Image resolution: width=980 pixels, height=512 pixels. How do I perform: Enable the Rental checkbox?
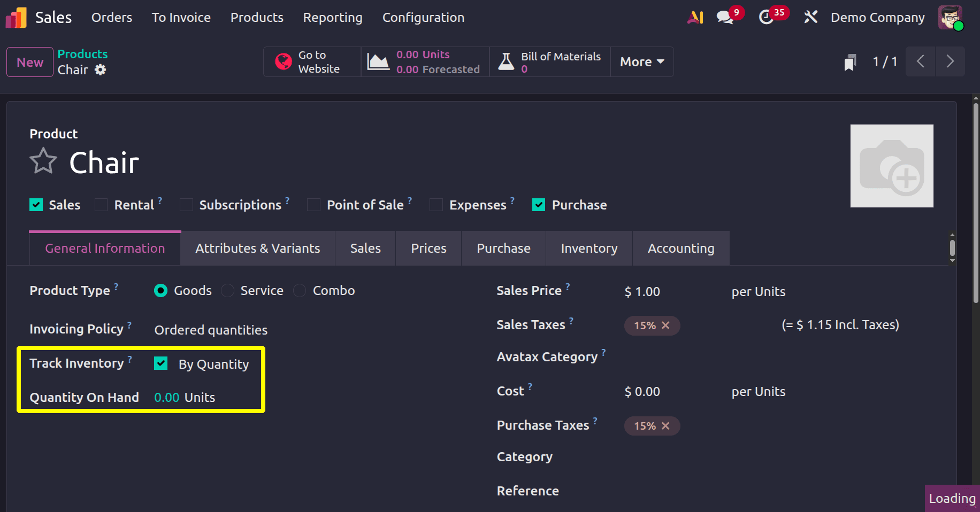click(x=101, y=204)
